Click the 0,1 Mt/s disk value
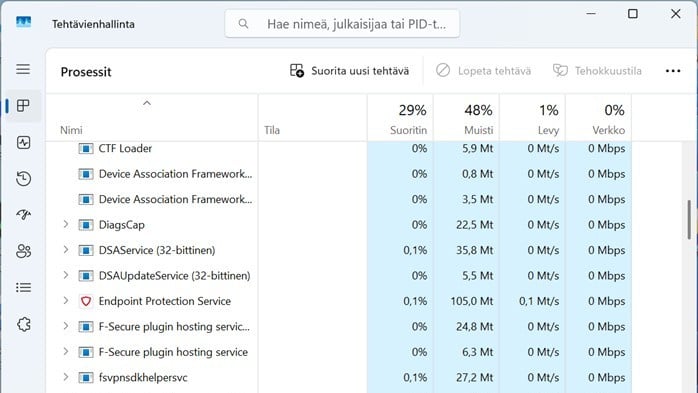Viewport: 698px width, 393px height. click(x=539, y=301)
